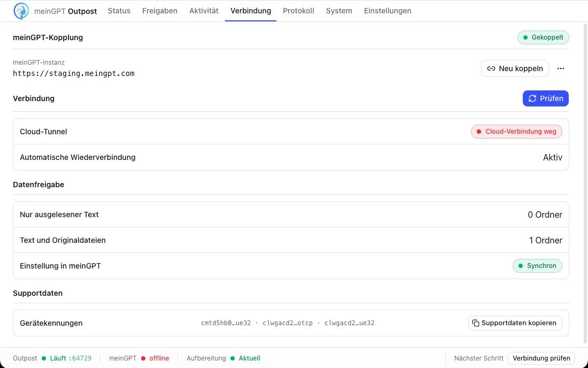The image size is (588, 368).
Task: Click the Datenfreigabe heading
Action: coord(38,185)
